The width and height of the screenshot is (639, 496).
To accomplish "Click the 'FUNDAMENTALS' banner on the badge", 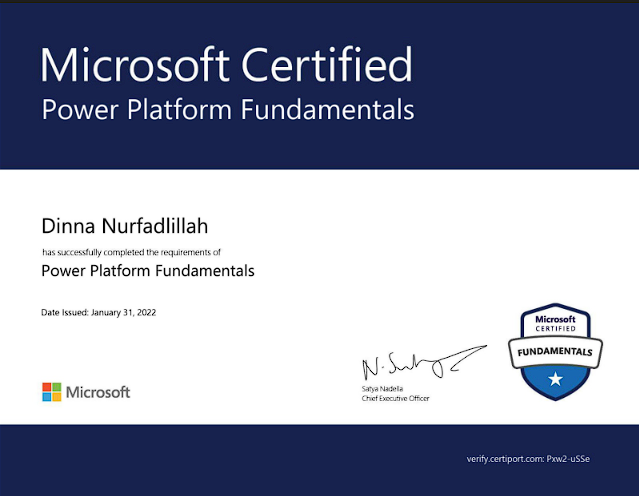I will pos(555,352).
